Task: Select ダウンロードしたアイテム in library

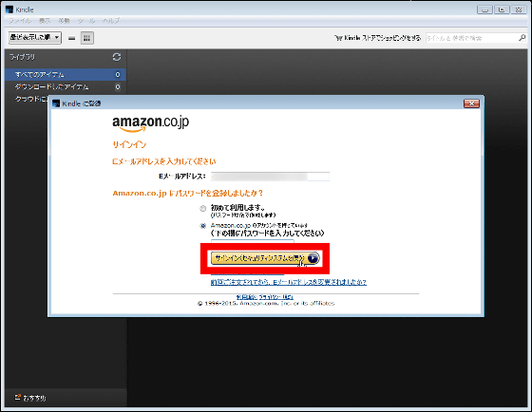Action: [66, 86]
